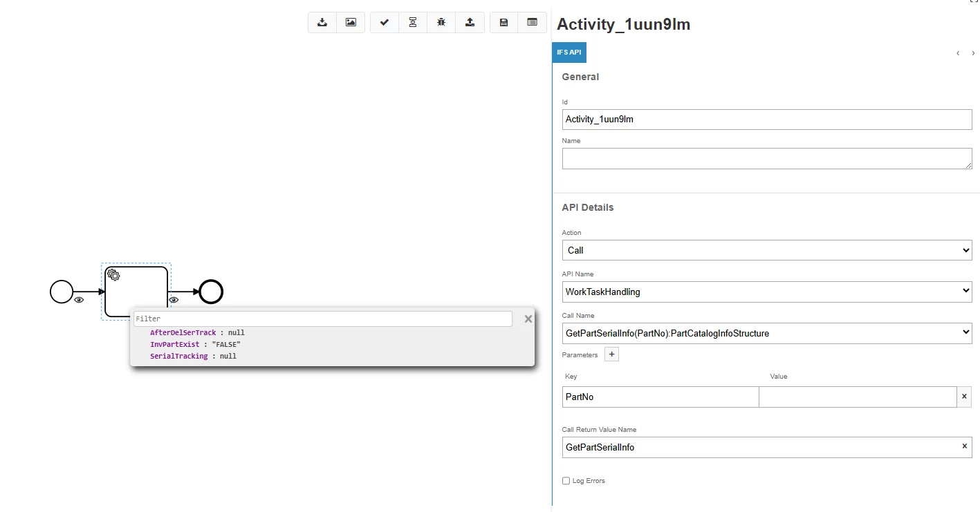
Task: Toggle the eye icon after the start event
Action: click(x=79, y=300)
